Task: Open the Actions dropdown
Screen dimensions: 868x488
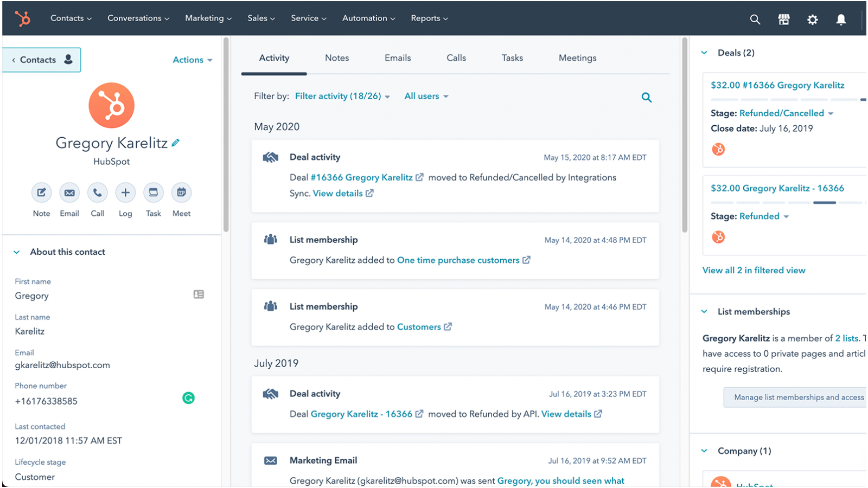Action: (x=192, y=60)
